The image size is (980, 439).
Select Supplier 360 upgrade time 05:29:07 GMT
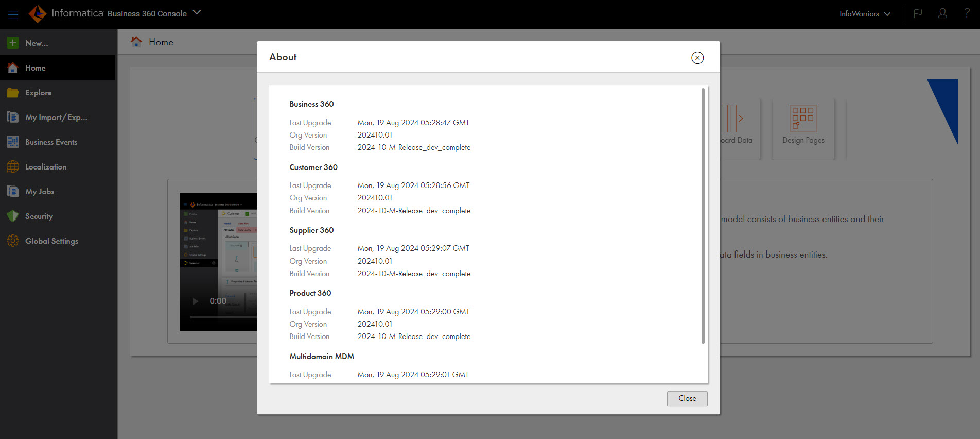pos(413,248)
